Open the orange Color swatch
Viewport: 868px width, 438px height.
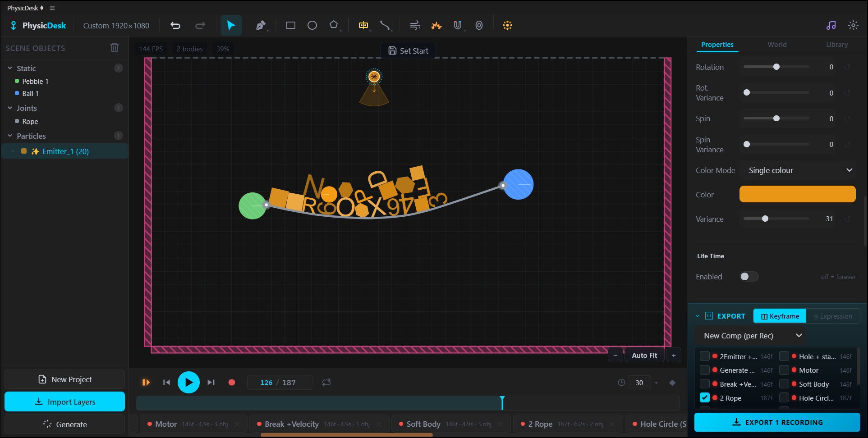tap(797, 194)
